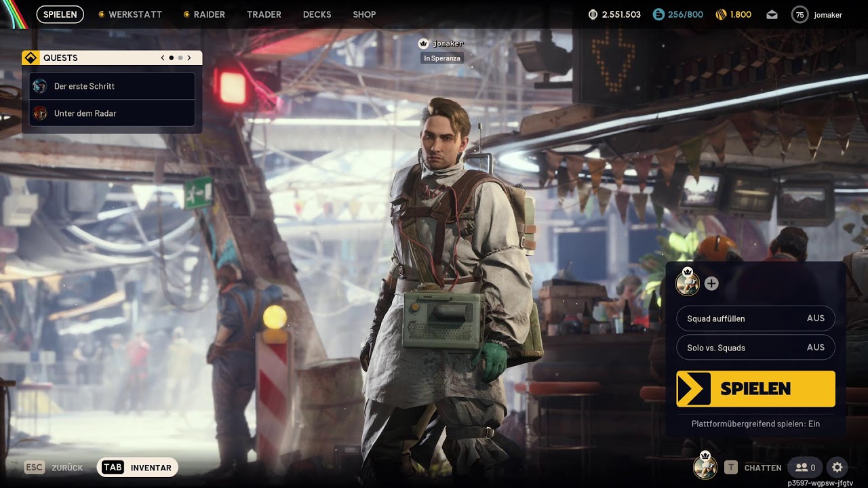Screen dimensions: 868x488
Task: Open the settings gear icon
Action: click(837, 468)
